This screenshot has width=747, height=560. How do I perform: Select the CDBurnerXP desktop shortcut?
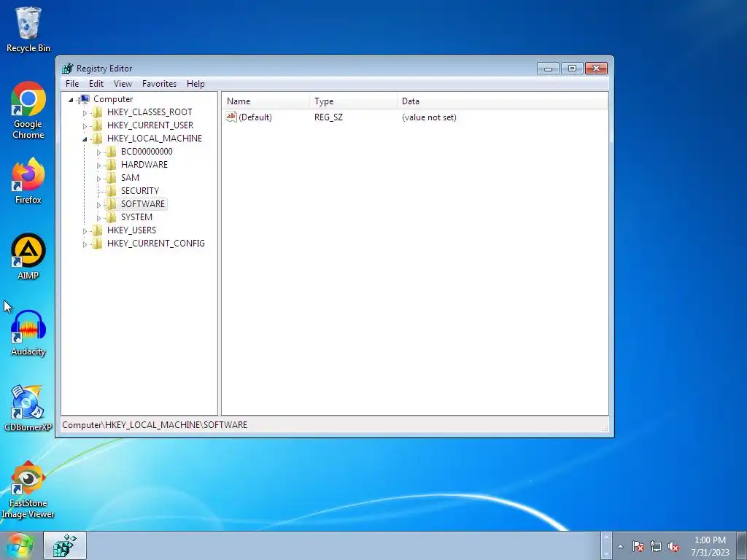[28, 408]
